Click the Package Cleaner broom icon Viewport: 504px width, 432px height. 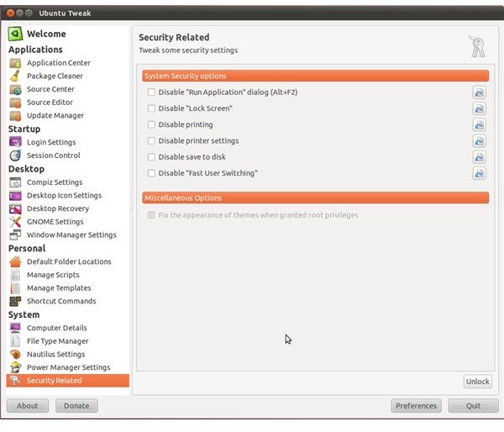[x=15, y=76]
